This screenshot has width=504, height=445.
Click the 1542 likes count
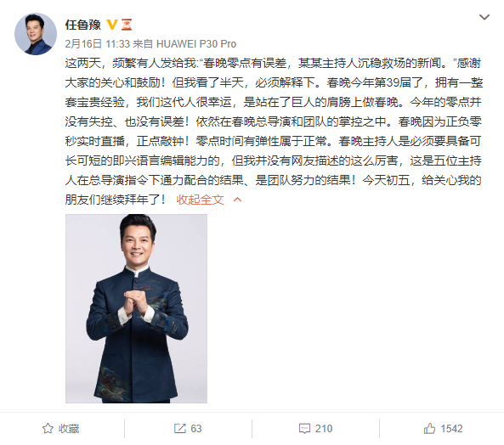[x=451, y=429]
